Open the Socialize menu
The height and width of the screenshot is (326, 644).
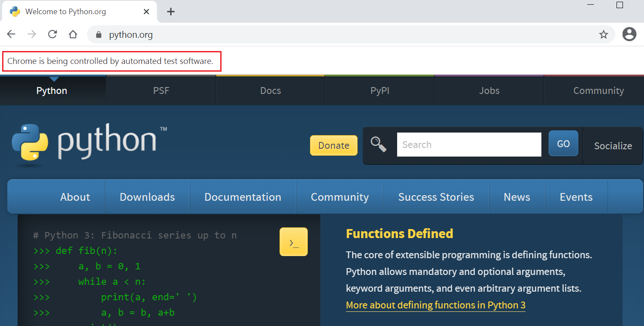pyautogui.click(x=613, y=146)
